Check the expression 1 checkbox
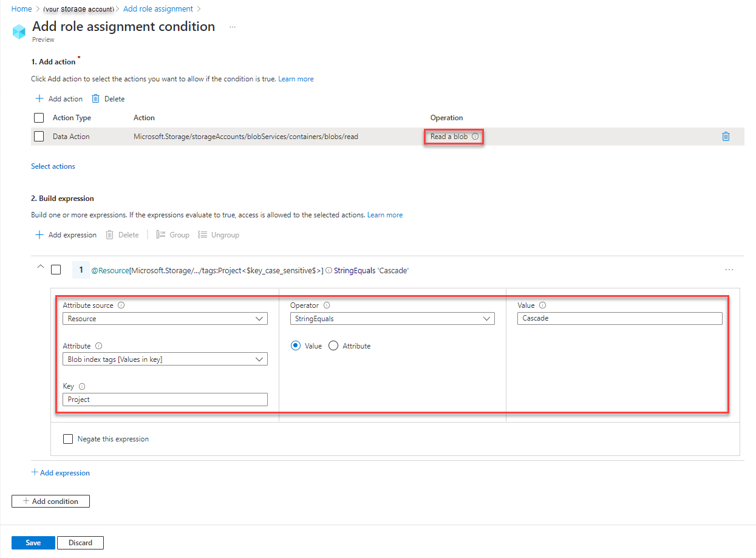The width and height of the screenshot is (756, 558). 56,270
